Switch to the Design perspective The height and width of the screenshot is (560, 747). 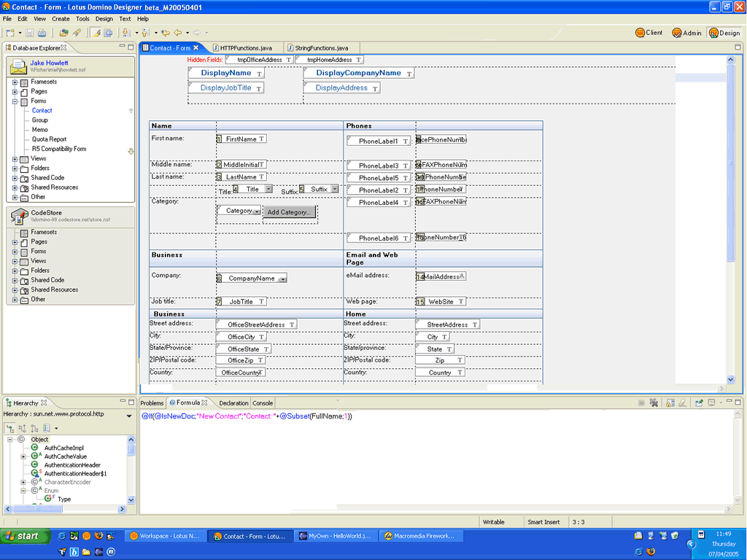coord(724,32)
